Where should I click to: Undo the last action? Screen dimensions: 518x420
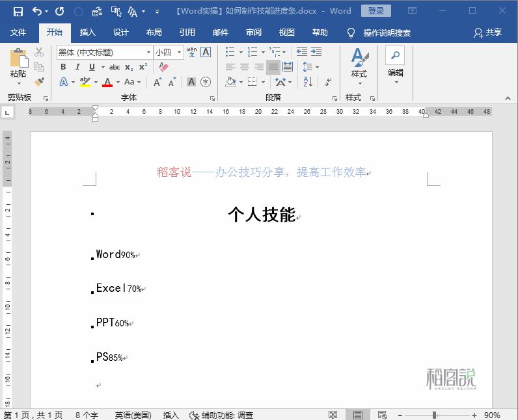pyautogui.click(x=37, y=12)
